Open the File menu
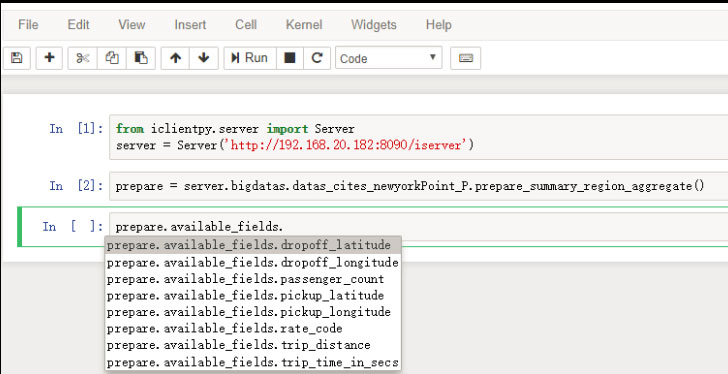This screenshot has height=374, width=728. coord(28,25)
